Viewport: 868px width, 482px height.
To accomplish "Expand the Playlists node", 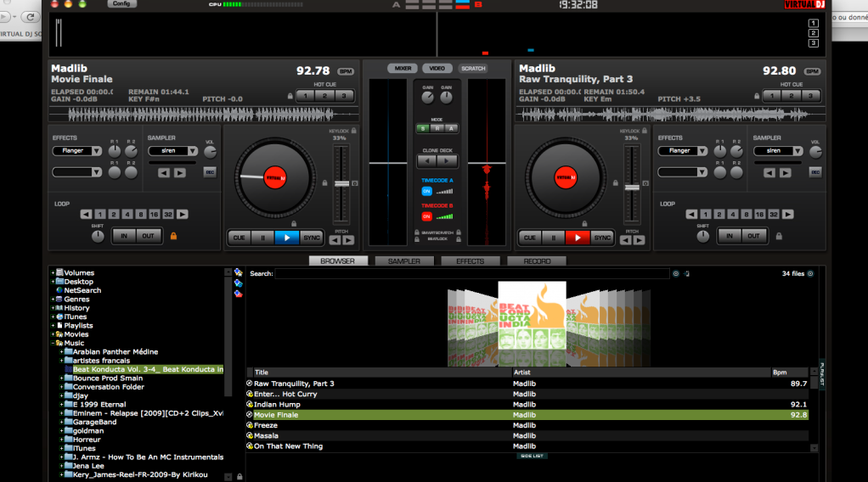I will [54, 325].
